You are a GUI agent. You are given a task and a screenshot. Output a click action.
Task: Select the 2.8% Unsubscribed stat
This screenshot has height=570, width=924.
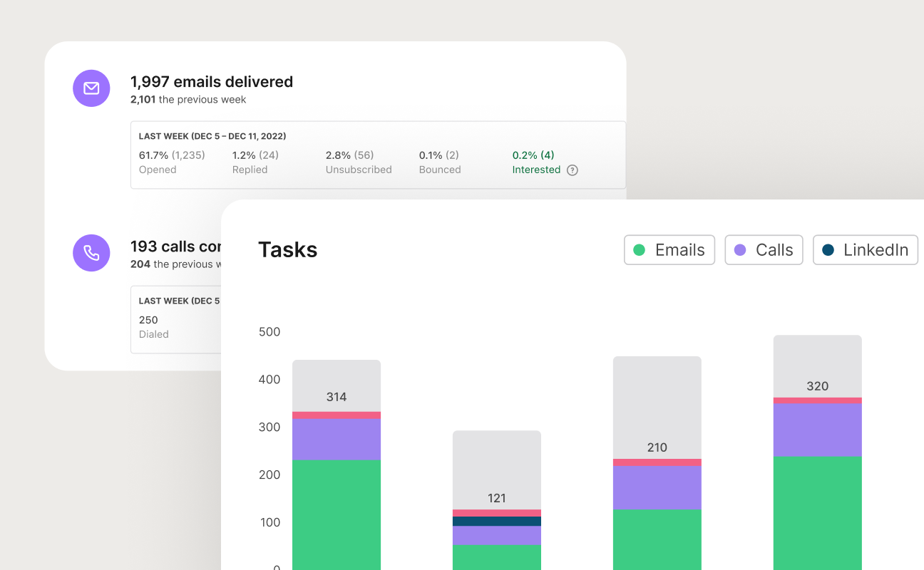pos(358,162)
